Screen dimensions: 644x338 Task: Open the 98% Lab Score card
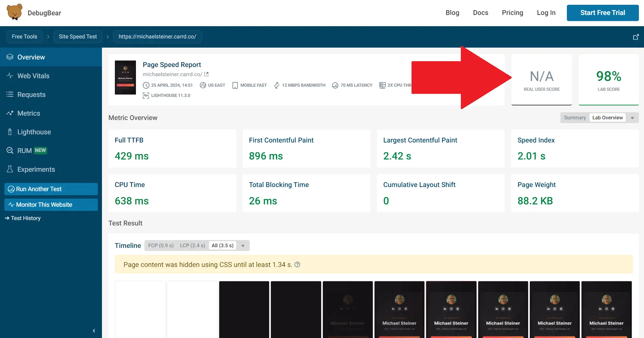(609, 80)
